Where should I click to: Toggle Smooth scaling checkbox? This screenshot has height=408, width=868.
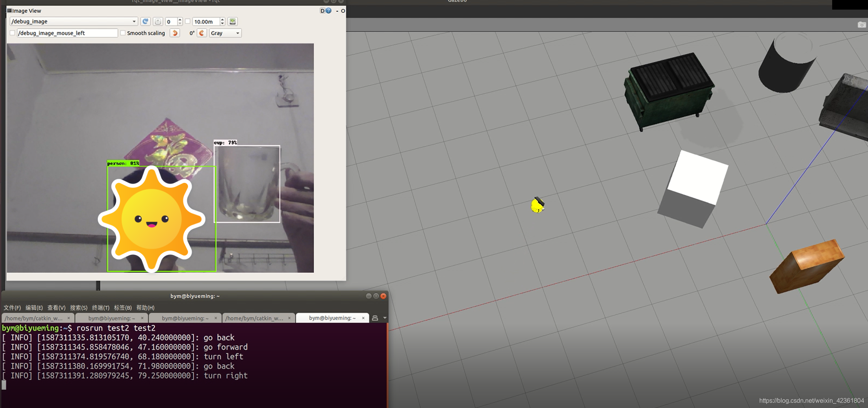tap(123, 33)
